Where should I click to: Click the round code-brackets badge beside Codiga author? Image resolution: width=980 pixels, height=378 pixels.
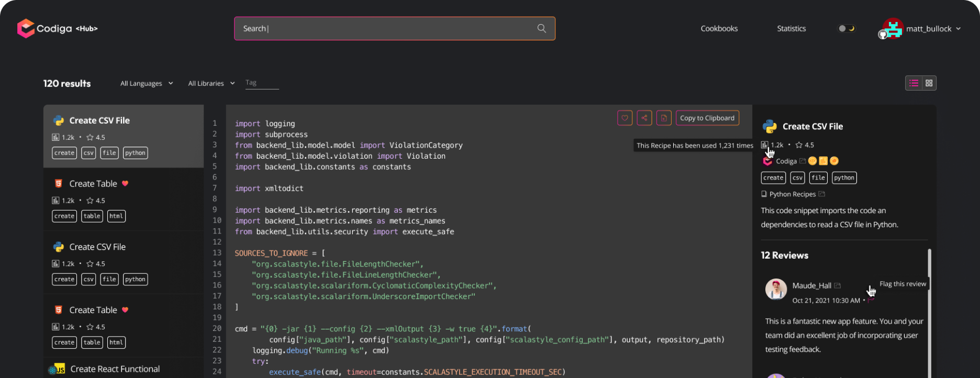[812, 161]
